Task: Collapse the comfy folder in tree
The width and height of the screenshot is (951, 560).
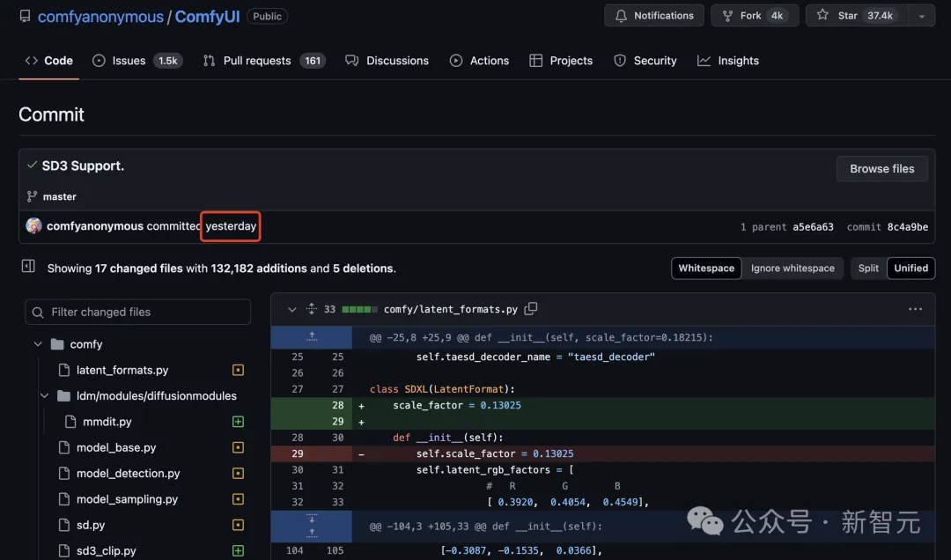Action: pos(38,344)
